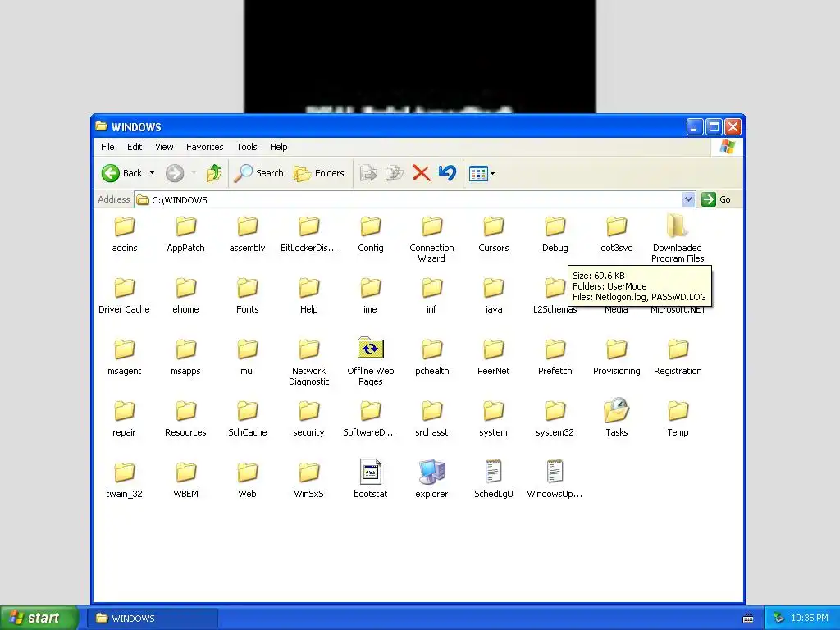Screen dimensions: 840x630
Task: Select the pchealth folder
Action: click(431, 358)
